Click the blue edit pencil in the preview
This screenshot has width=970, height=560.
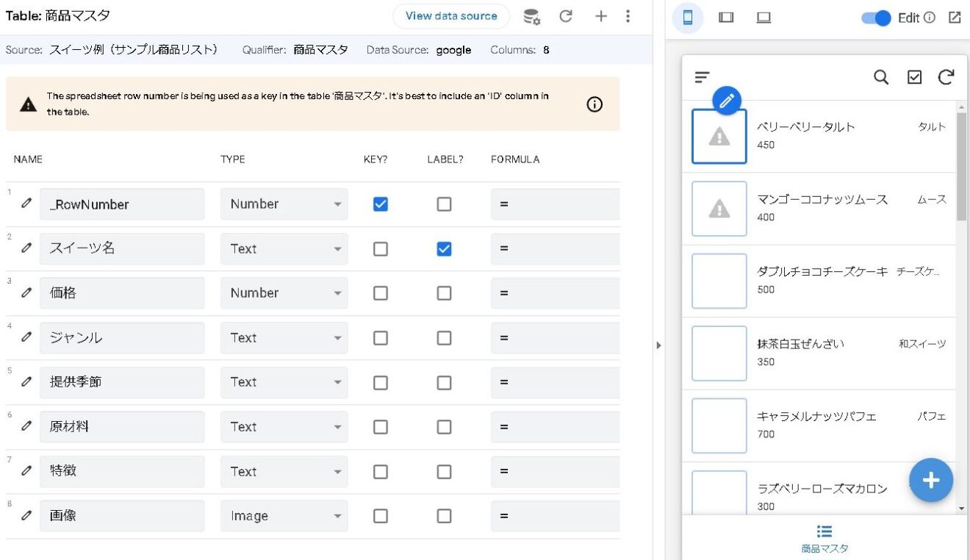pyautogui.click(x=727, y=101)
